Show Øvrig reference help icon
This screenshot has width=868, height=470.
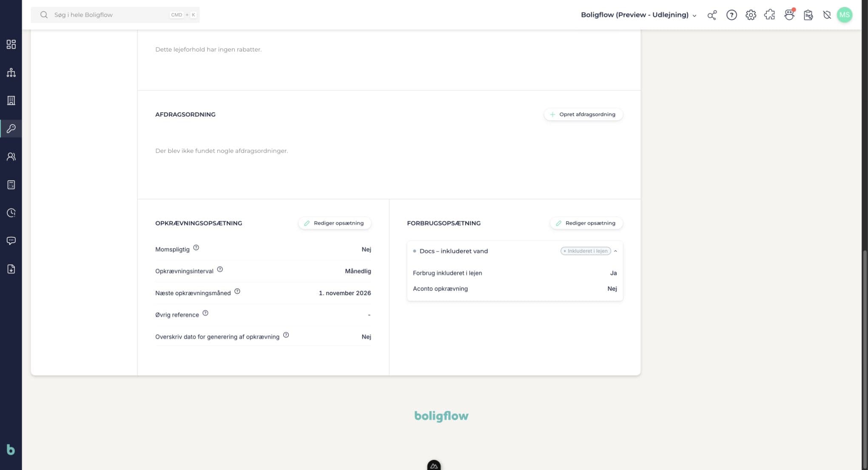tap(205, 313)
